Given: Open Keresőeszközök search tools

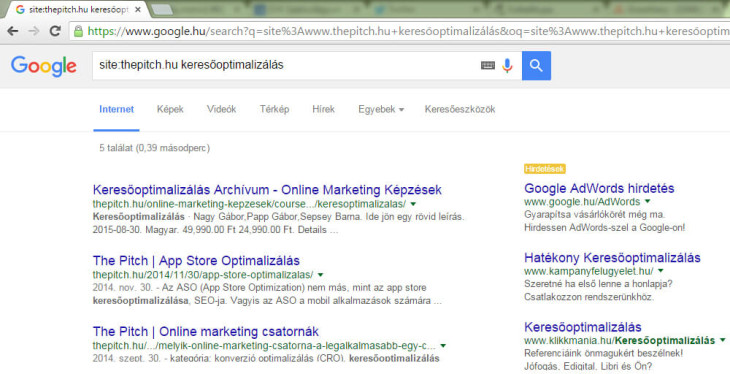Looking at the screenshot, I should (460, 109).
